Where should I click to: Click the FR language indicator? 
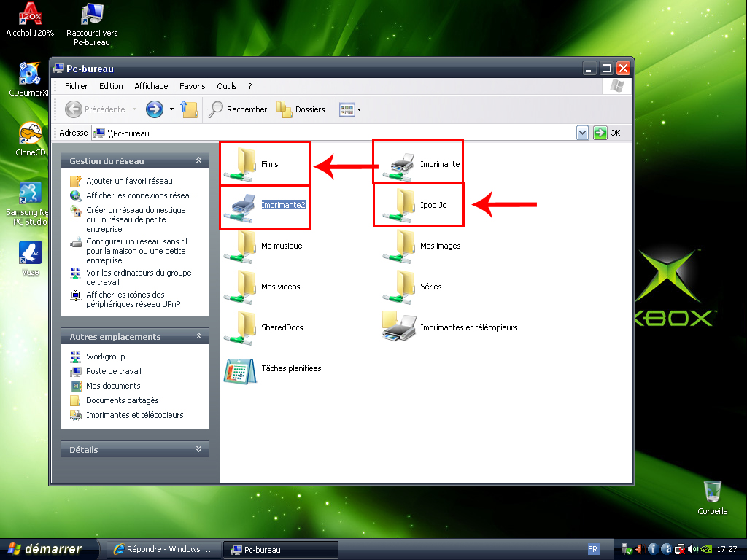(592, 549)
